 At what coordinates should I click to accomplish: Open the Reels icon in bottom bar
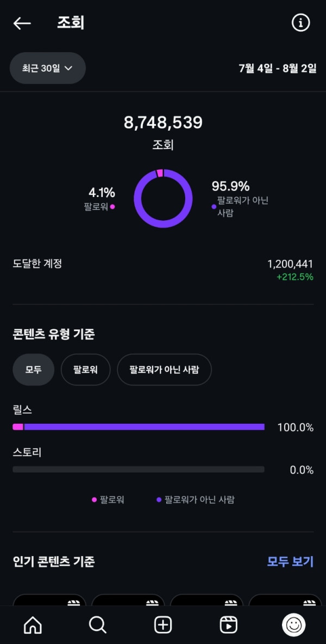228,625
